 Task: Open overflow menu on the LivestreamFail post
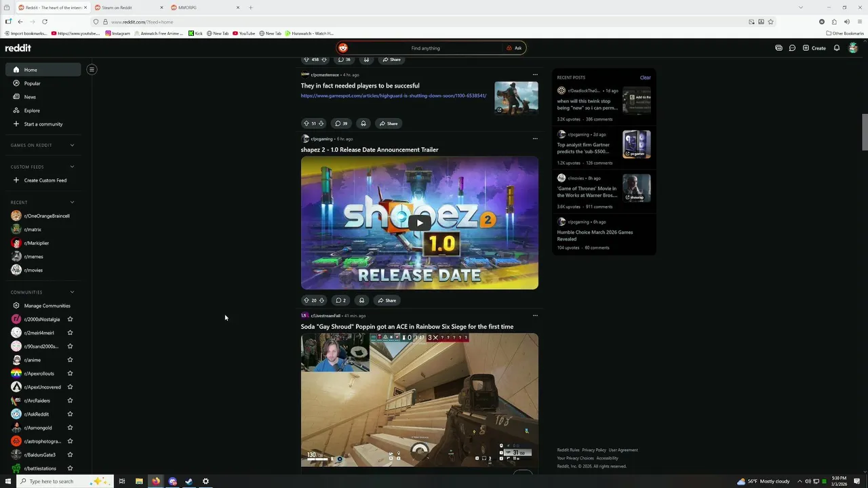pos(535,316)
